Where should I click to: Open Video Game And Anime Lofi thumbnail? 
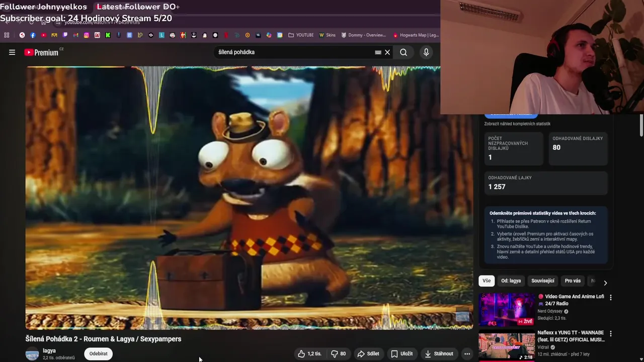point(507,310)
